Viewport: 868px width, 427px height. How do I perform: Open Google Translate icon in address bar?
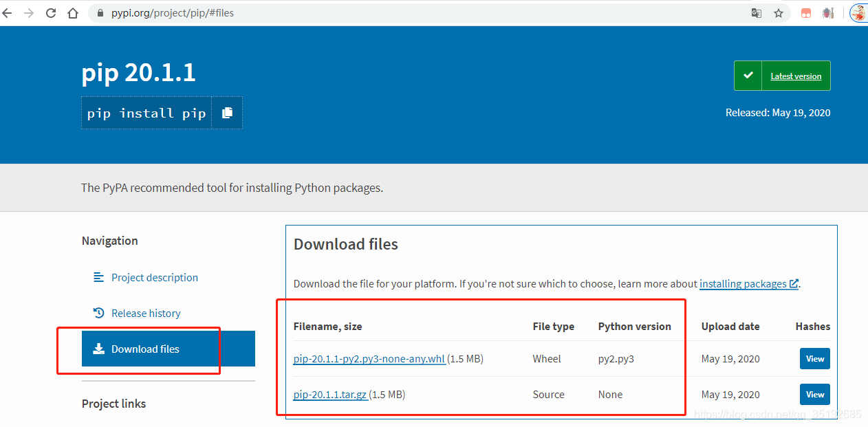pos(757,12)
